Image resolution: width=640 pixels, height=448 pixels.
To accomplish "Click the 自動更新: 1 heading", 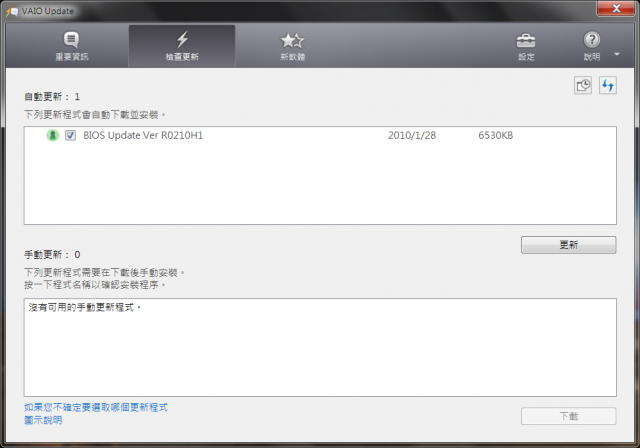I will tap(52, 97).
